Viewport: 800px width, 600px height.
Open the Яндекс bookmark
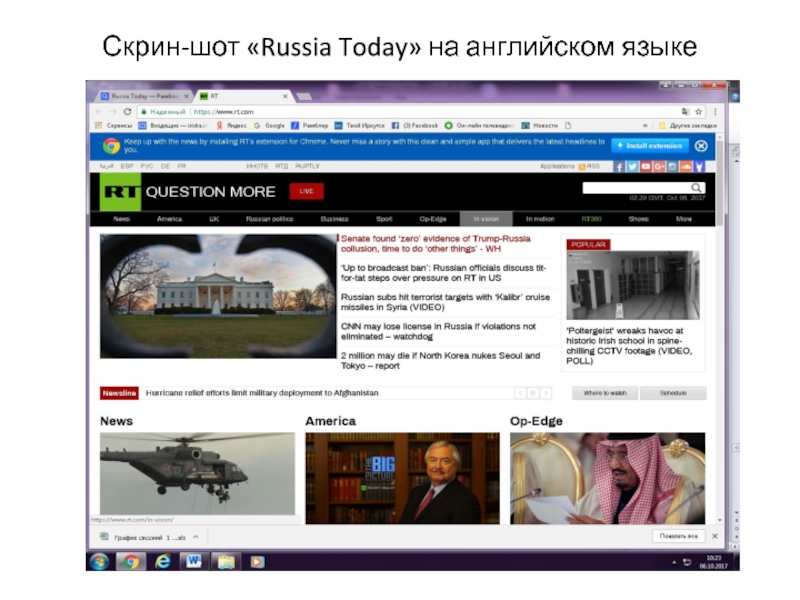click(231, 126)
